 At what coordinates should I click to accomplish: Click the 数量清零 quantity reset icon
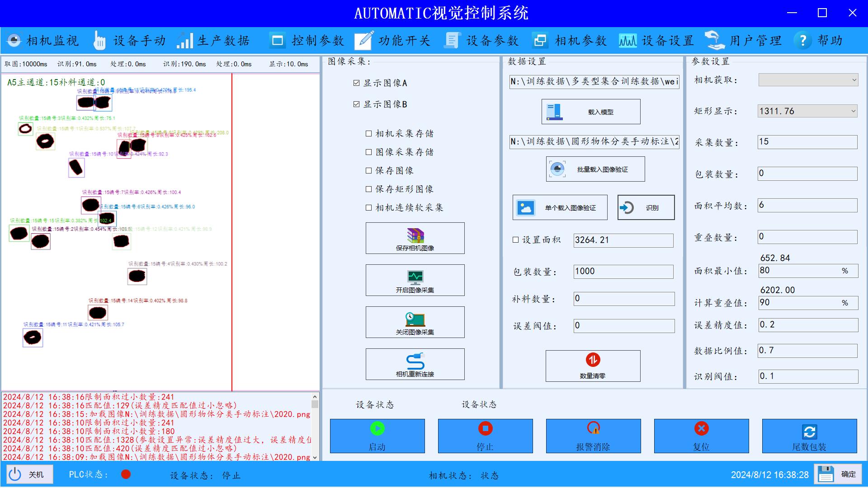coord(593,366)
